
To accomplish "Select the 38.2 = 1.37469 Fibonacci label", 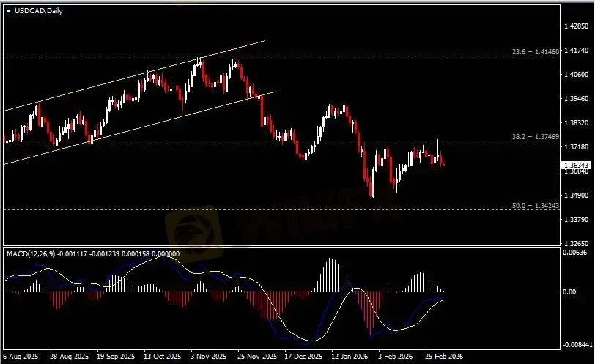I will [535, 137].
